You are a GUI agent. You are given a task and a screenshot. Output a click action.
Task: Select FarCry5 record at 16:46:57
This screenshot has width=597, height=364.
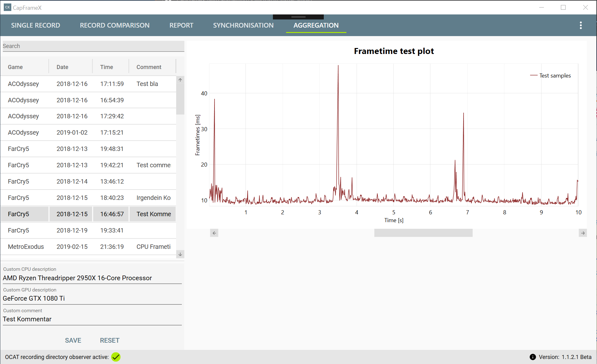coord(88,214)
